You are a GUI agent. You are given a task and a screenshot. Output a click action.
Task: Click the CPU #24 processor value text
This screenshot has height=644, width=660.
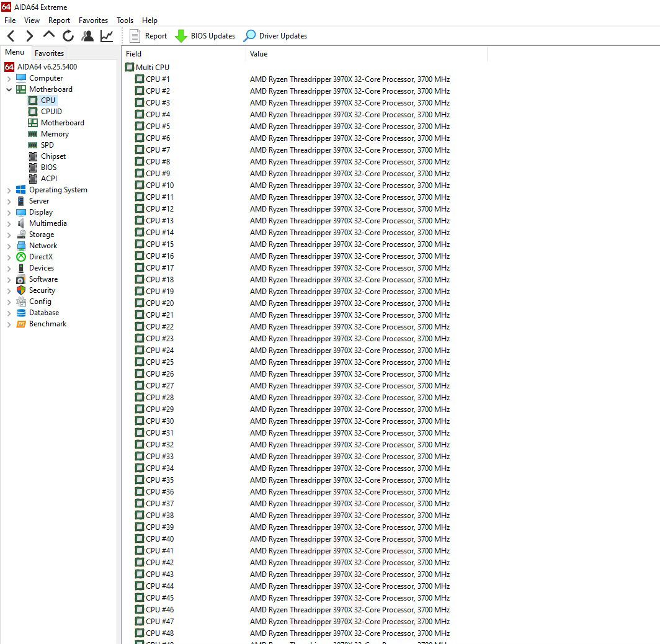tap(350, 350)
